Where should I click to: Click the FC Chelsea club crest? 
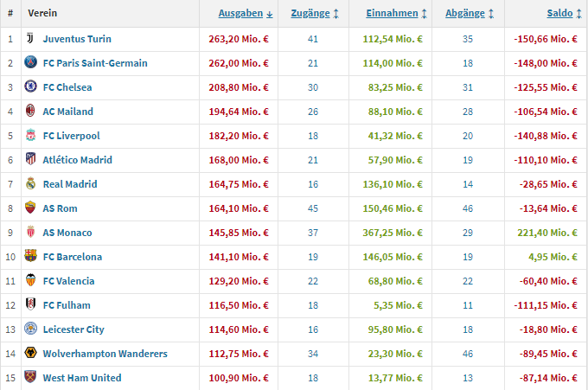[30, 86]
